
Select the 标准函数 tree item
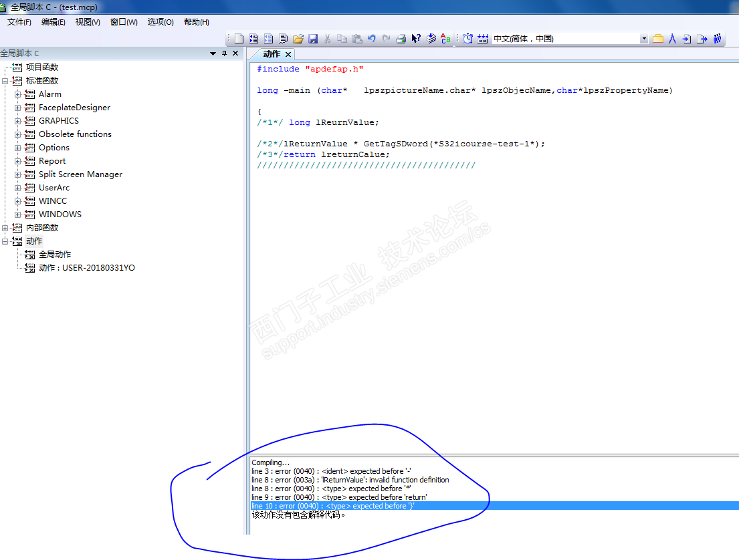(42, 81)
